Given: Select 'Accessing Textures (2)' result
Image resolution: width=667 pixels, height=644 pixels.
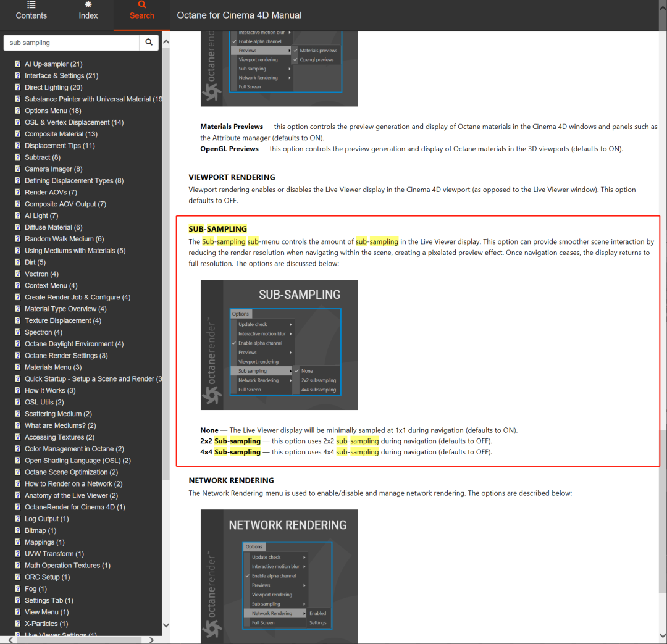Looking at the screenshot, I should click(x=59, y=437).
